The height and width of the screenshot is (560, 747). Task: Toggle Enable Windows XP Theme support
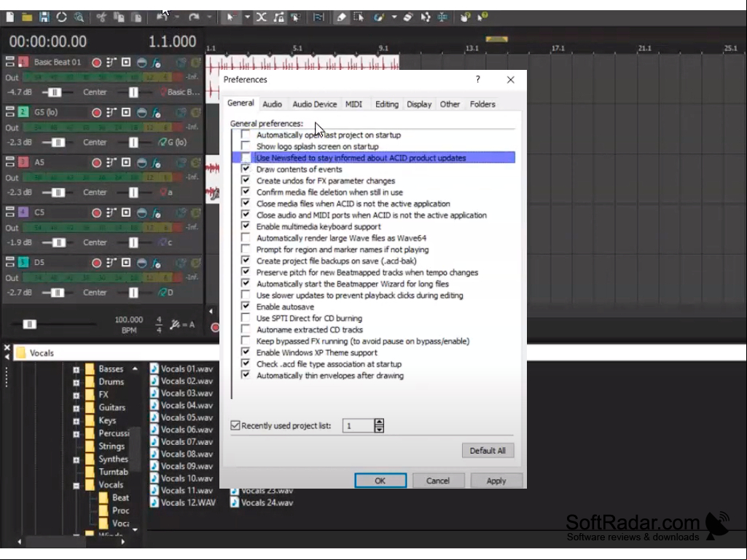[246, 352]
